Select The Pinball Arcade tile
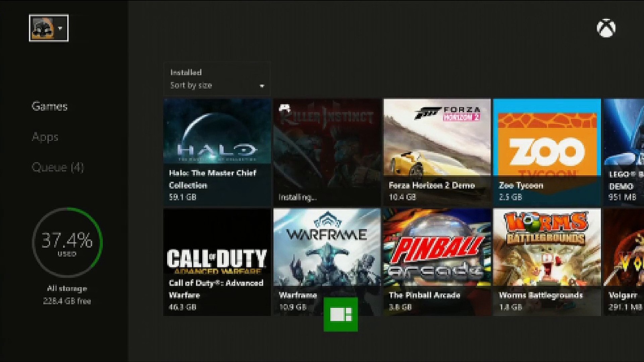The width and height of the screenshot is (644, 362). 437,262
